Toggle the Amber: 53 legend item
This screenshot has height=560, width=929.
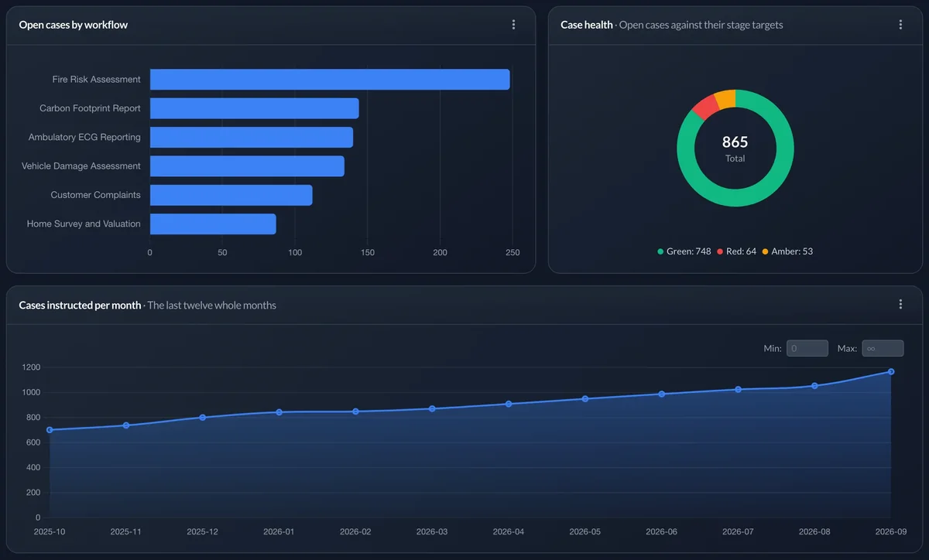787,251
